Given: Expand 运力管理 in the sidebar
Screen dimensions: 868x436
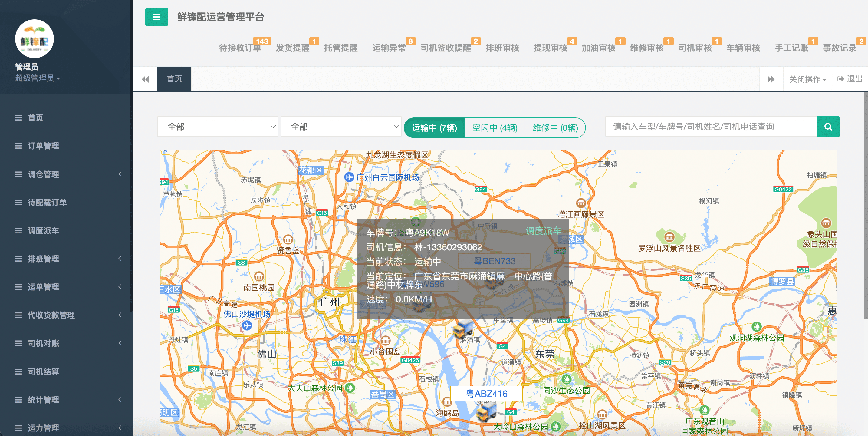Looking at the screenshot, I should pos(66,428).
